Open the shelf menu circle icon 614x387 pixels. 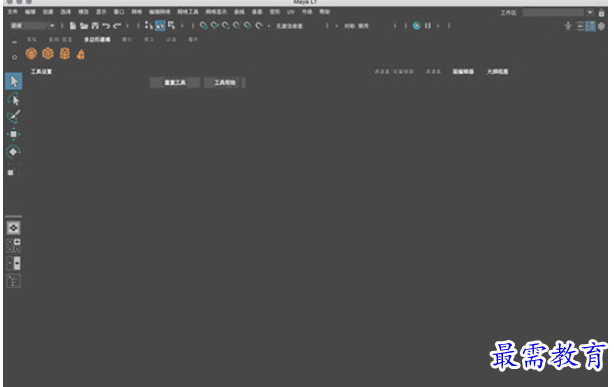tap(14, 57)
